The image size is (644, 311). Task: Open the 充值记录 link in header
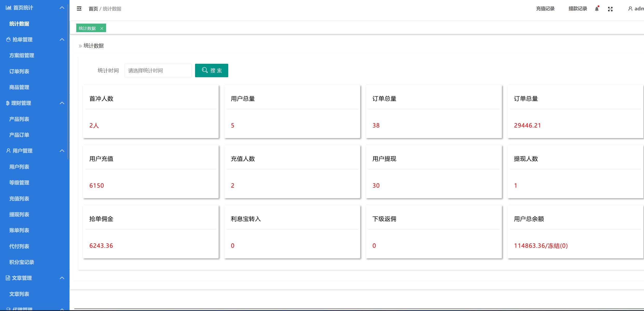545,9
